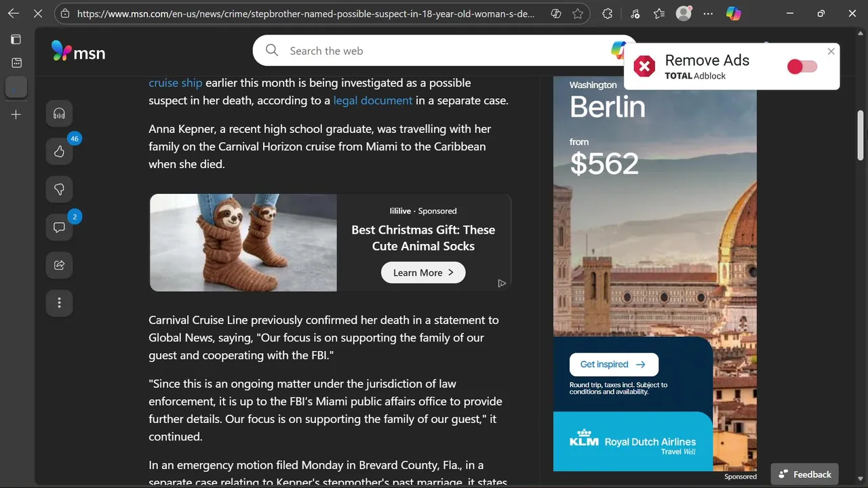Open the article comments
Image resolution: width=868 pixels, height=488 pixels.
pos(59,227)
